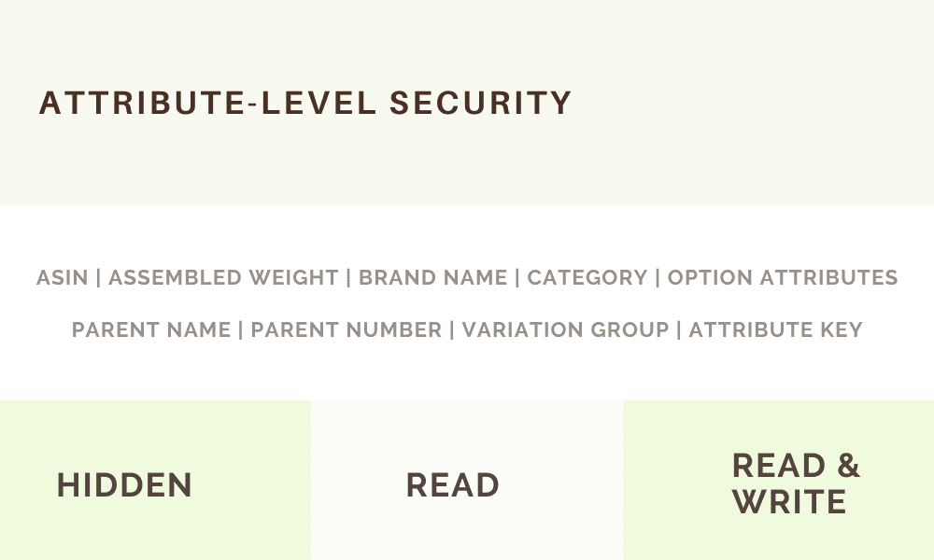Viewport: 934px width, 560px height.
Task: Click the Read text in the middle tile
Action: (x=453, y=485)
